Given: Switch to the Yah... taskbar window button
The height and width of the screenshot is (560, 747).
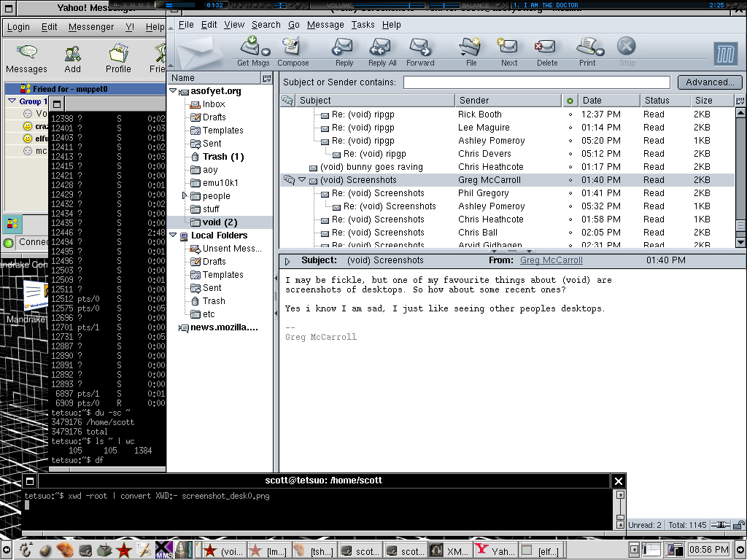Looking at the screenshot, I should pos(496,551).
